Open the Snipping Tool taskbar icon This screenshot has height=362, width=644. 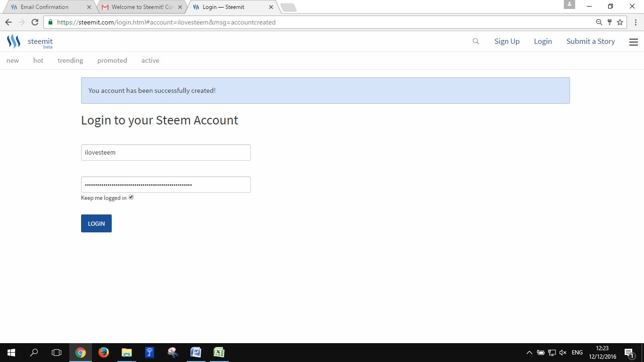click(x=173, y=353)
